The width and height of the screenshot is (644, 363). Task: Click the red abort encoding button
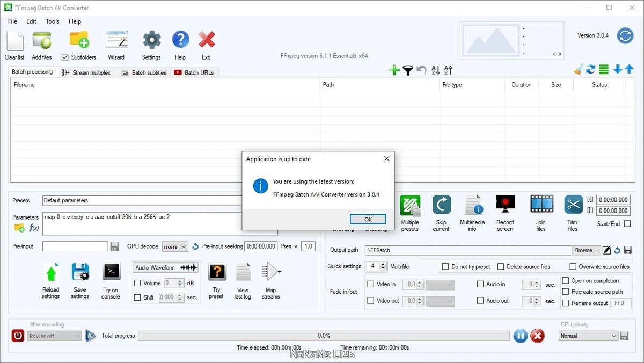538,336
